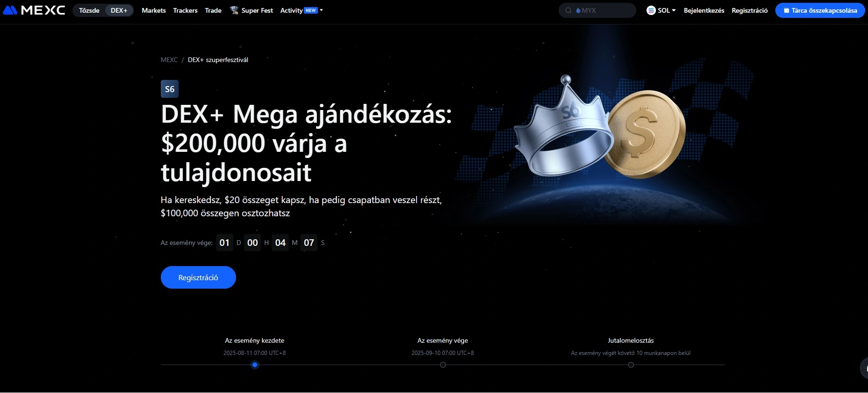The width and height of the screenshot is (868, 393).
Task: Click the MEXC breadcrumb link
Action: 169,60
